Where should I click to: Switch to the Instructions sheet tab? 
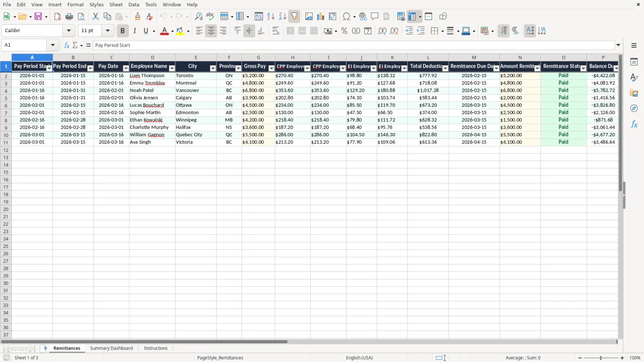pos(156,348)
